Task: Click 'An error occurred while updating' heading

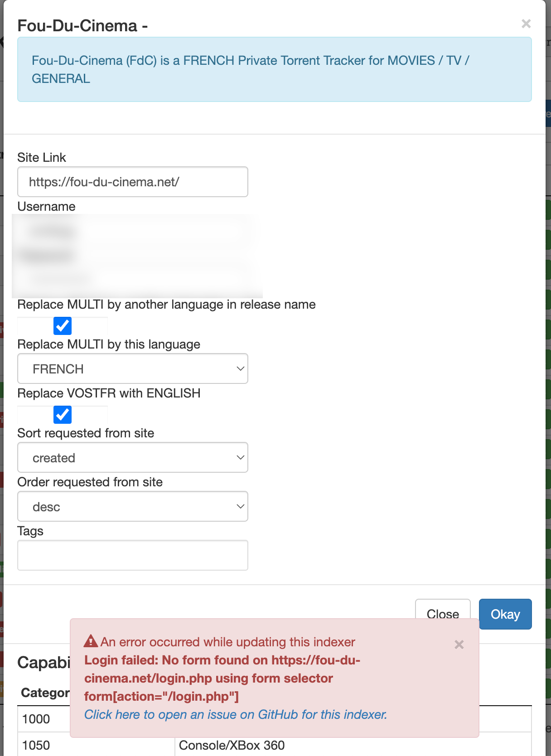Action: pyautogui.click(x=228, y=642)
